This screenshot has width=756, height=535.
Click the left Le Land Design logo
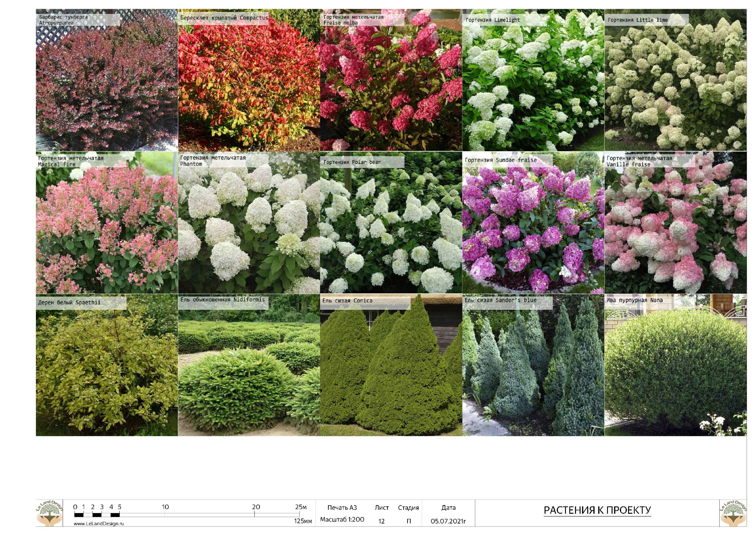pos(50,513)
